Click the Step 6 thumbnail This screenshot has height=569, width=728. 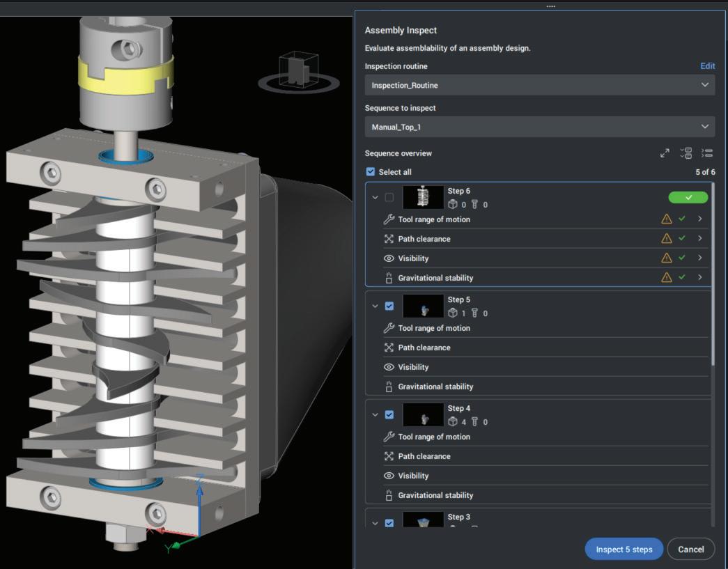tap(423, 197)
